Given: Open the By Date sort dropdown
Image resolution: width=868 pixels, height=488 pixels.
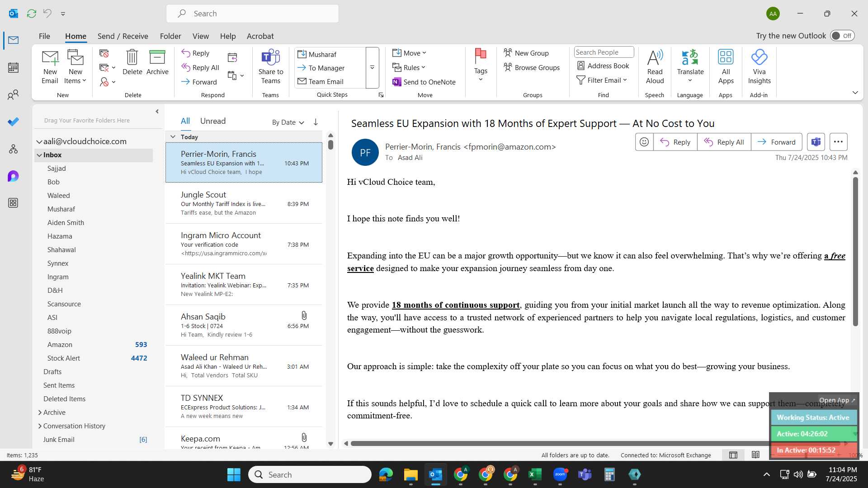Looking at the screenshot, I should (x=288, y=122).
